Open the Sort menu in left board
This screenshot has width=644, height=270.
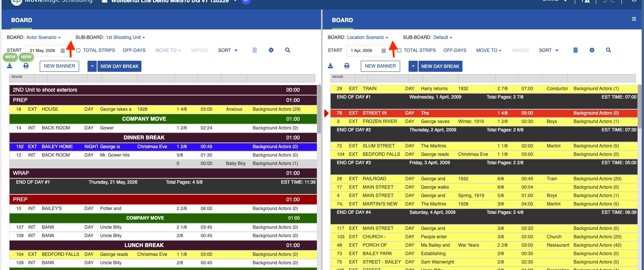click(x=227, y=50)
